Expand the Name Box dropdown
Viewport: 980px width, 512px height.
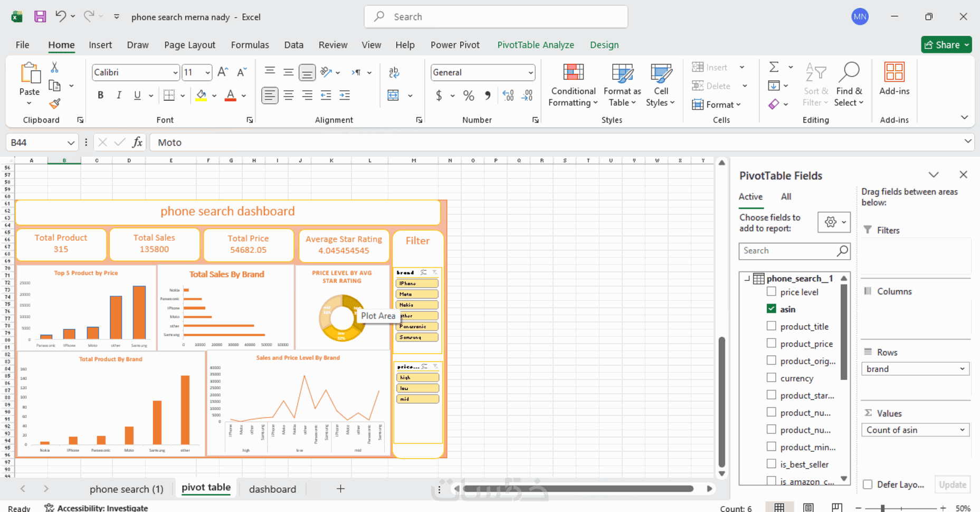(x=71, y=143)
